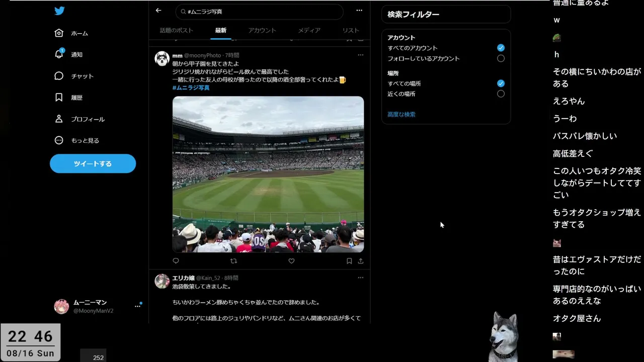Click post text 朝から甲子園を見てきたよ
644x362 pixels.
tap(206, 64)
